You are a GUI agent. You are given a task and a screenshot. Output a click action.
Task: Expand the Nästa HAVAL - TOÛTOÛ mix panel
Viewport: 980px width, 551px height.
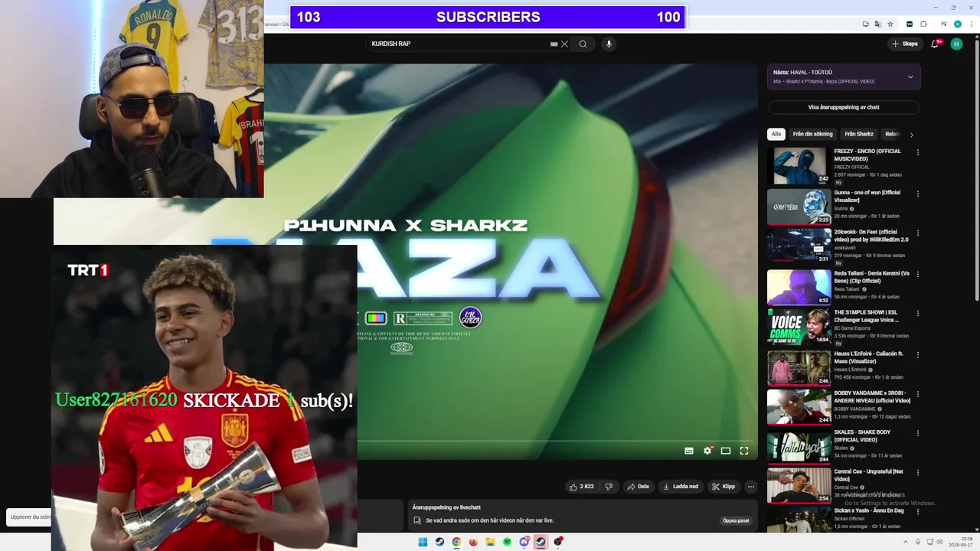click(910, 77)
